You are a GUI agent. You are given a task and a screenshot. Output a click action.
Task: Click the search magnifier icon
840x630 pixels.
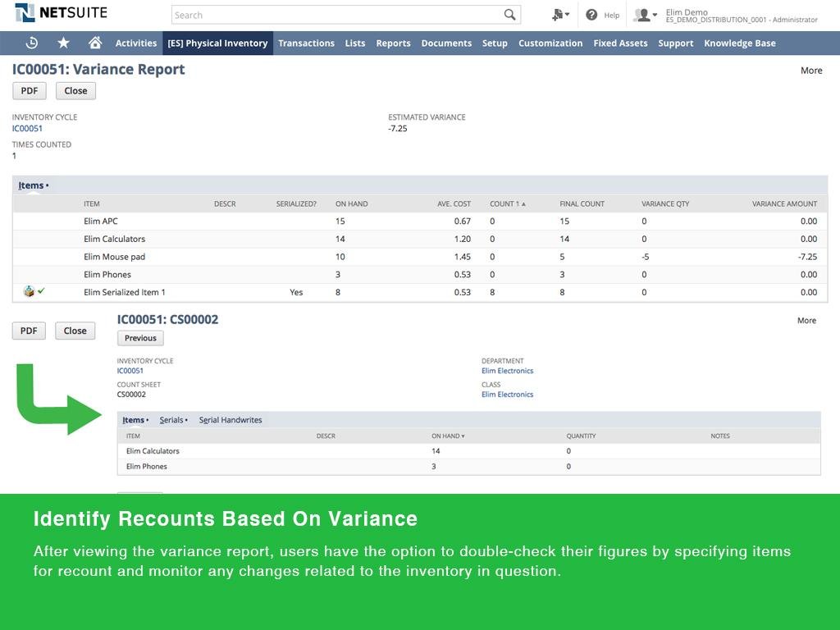point(509,15)
